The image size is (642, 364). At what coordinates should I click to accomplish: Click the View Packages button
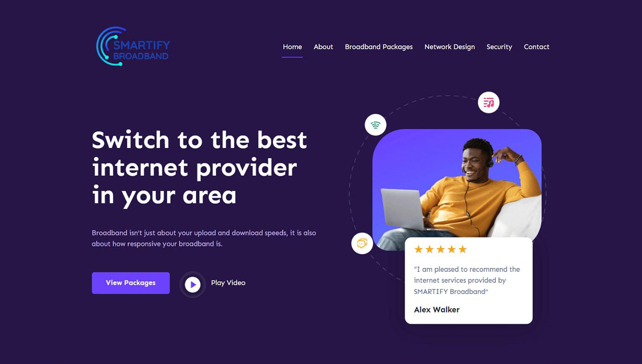pyautogui.click(x=131, y=283)
